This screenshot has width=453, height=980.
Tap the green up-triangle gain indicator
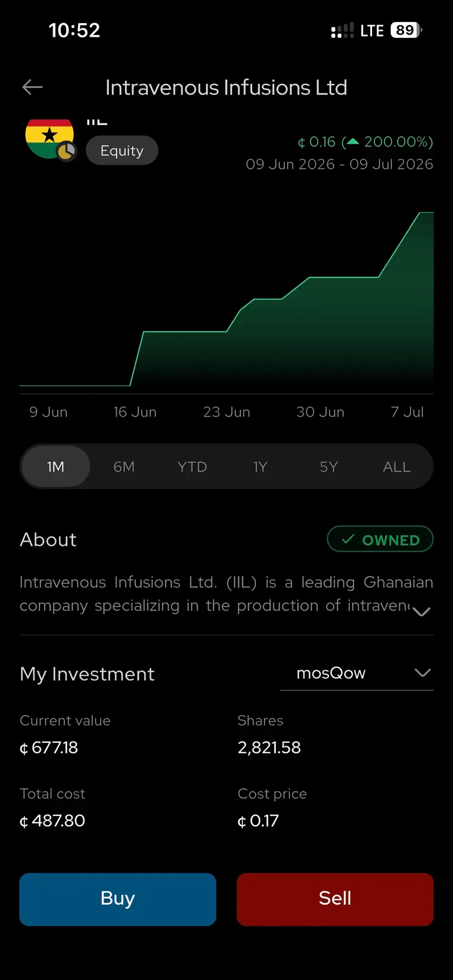[x=352, y=142]
